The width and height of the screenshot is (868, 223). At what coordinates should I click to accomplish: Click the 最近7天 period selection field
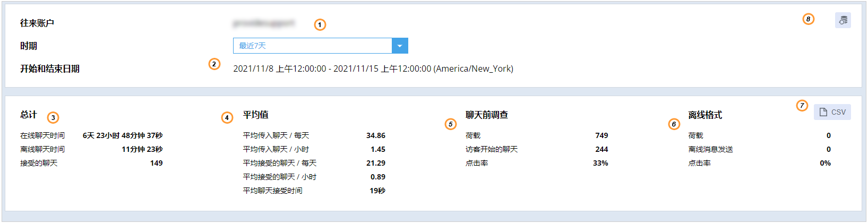point(312,46)
